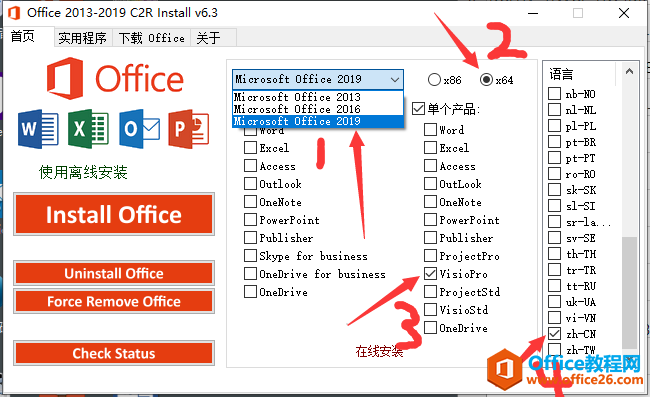
Task: Click language list scroll-up arrow
Action: [x=629, y=71]
